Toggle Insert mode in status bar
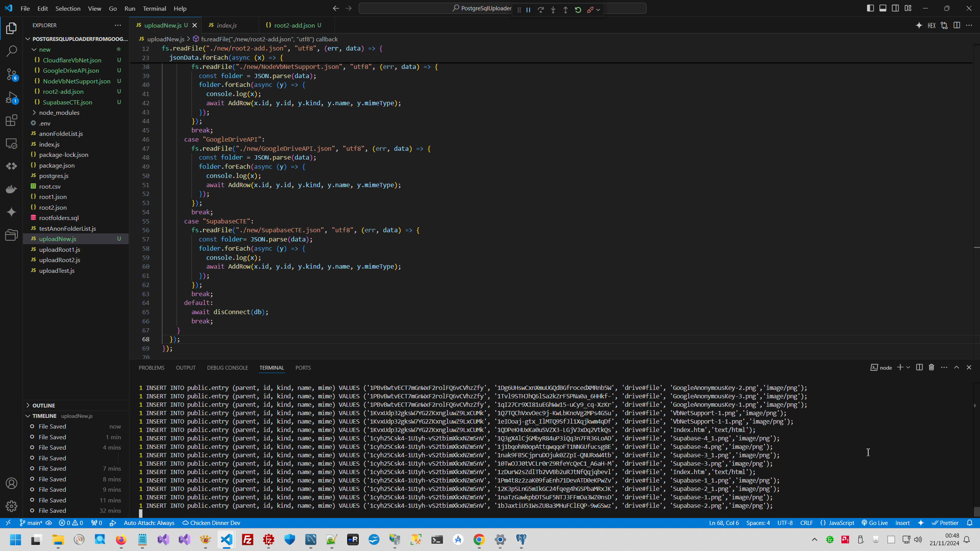 point(902,523)
